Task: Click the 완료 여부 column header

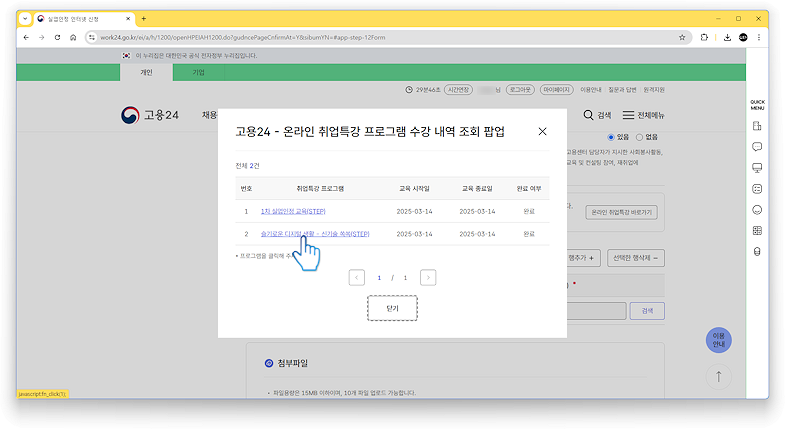Action: 529,189
